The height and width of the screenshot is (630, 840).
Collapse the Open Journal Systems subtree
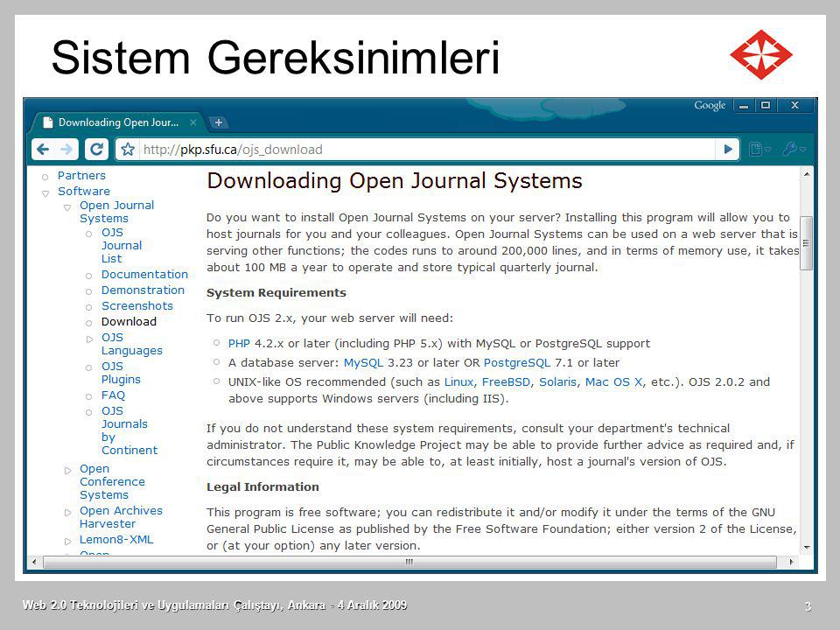pyautogui.click(x=67, y=207)
